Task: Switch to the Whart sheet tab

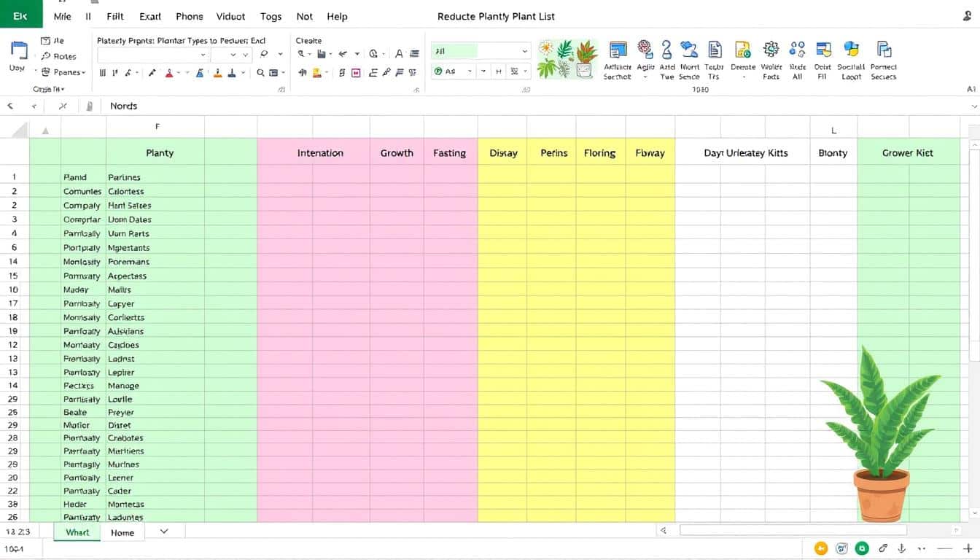Action: [77, 532]
